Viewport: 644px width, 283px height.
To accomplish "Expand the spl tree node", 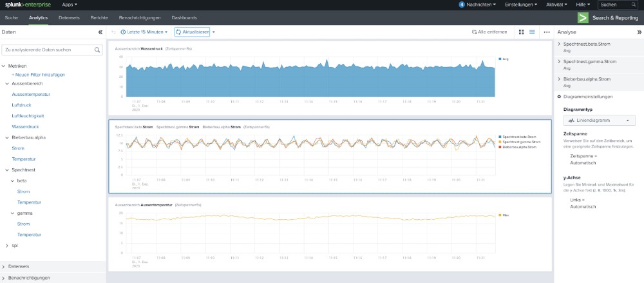I will [7, 246].
